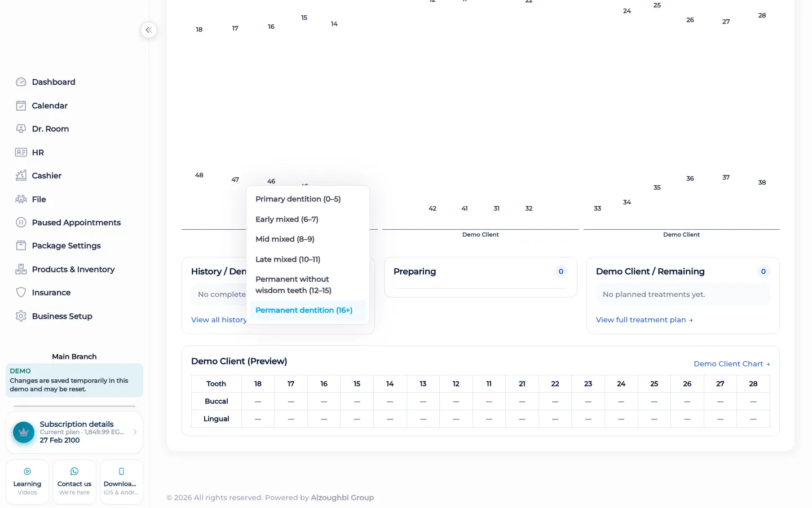
Task: Click the File people icon
Action: [21, 199]
